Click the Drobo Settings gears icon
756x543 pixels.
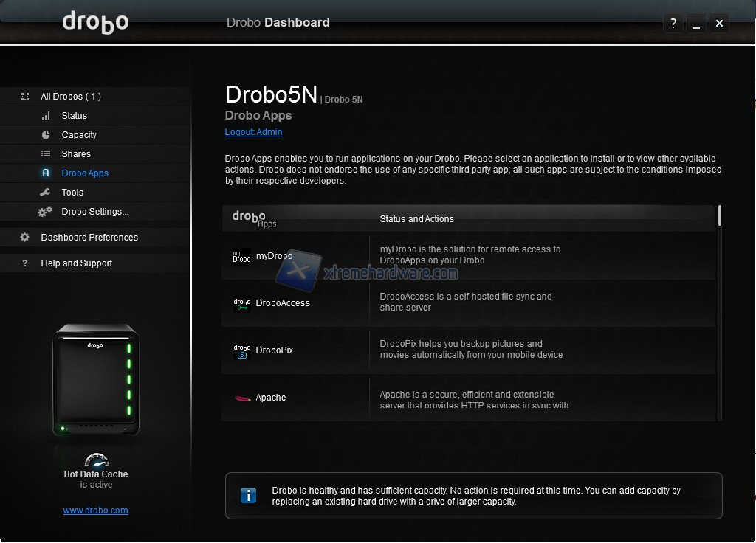(x=46, y=212)
